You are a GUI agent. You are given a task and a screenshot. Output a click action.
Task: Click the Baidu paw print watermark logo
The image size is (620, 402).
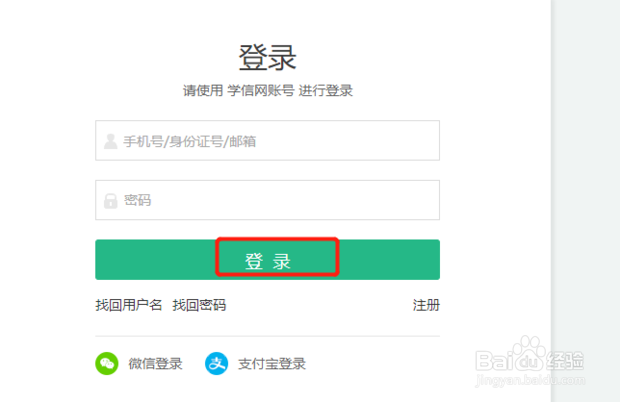(529, 353)
